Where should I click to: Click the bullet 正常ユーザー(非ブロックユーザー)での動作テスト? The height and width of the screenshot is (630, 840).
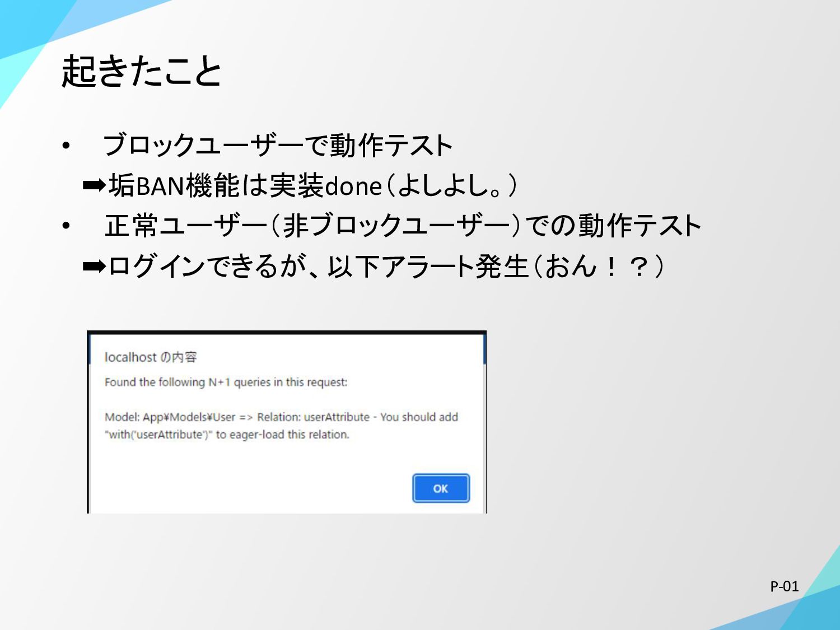(403, 226)
